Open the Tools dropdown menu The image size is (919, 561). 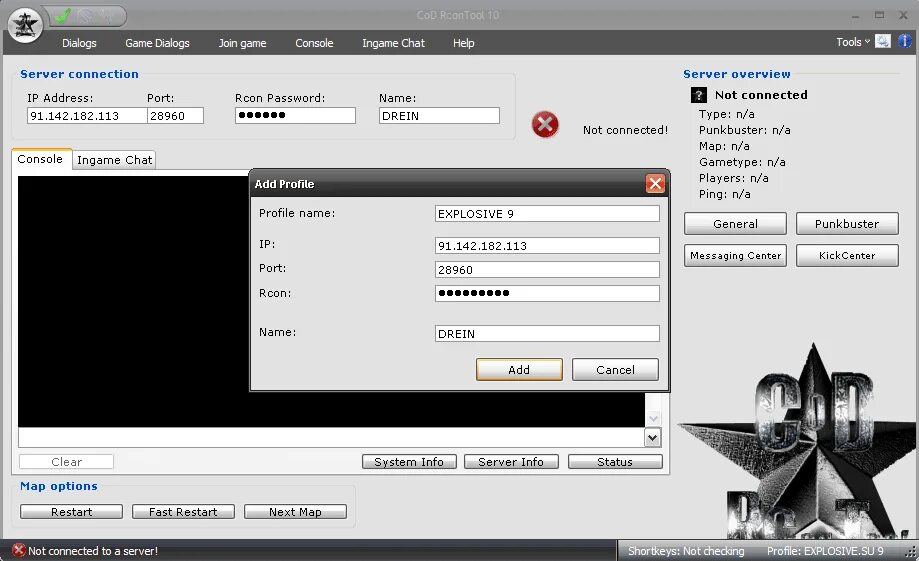point(853,42)
